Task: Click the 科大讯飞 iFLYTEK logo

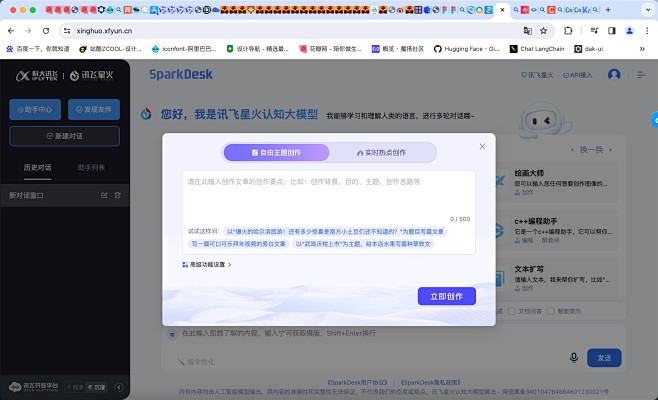Action: 37,76
